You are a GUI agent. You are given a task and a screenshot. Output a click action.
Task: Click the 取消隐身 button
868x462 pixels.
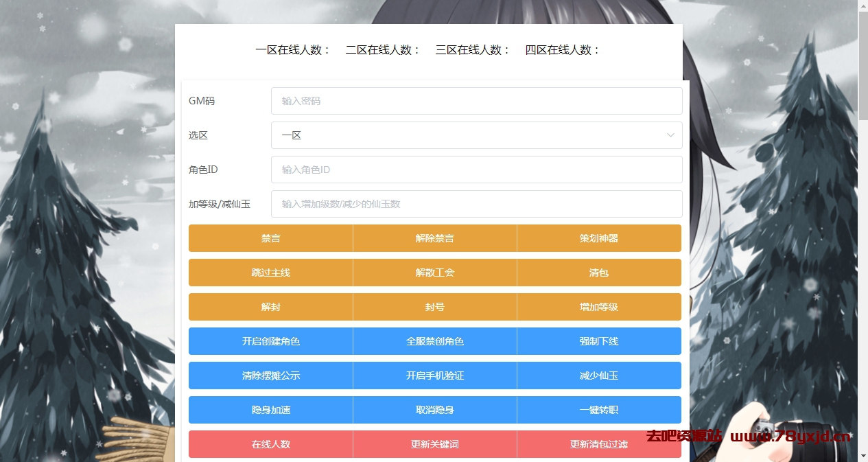(435, 410)
